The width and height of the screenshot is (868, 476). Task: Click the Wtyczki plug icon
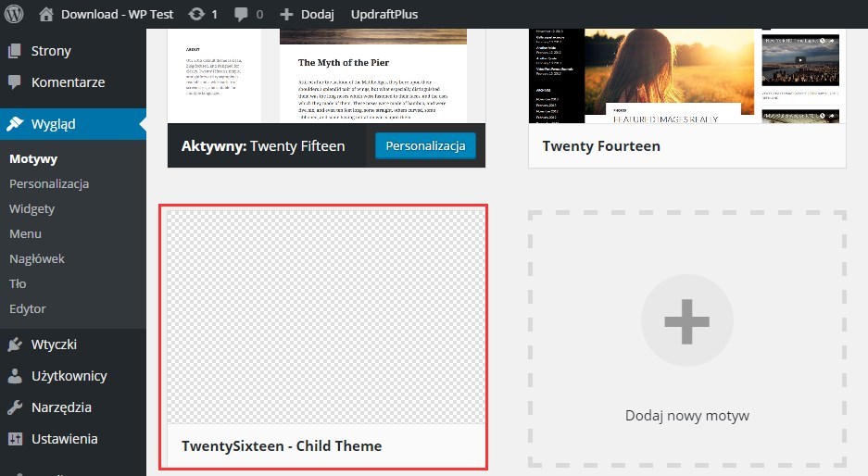[15, 344]
